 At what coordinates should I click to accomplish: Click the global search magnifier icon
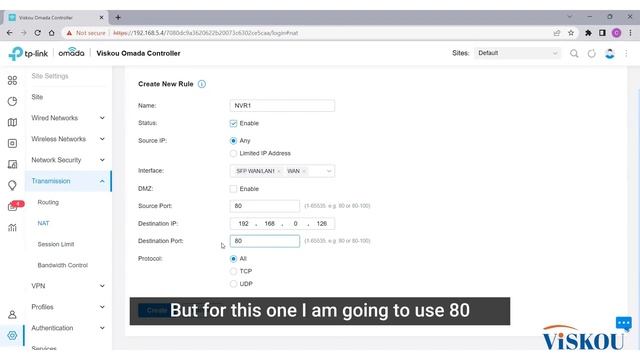pyautogui.click(x=574, y=53)
